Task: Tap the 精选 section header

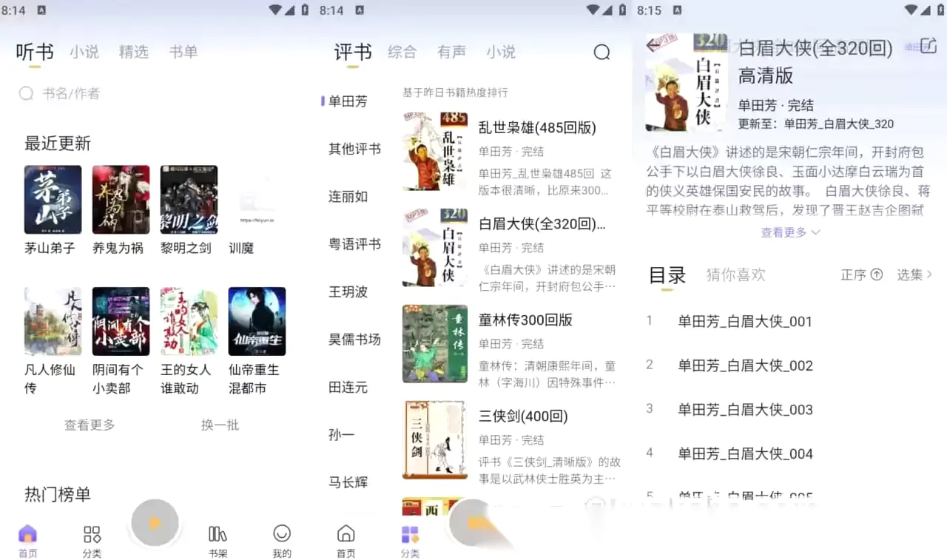Action: click(x=134, y=52)
